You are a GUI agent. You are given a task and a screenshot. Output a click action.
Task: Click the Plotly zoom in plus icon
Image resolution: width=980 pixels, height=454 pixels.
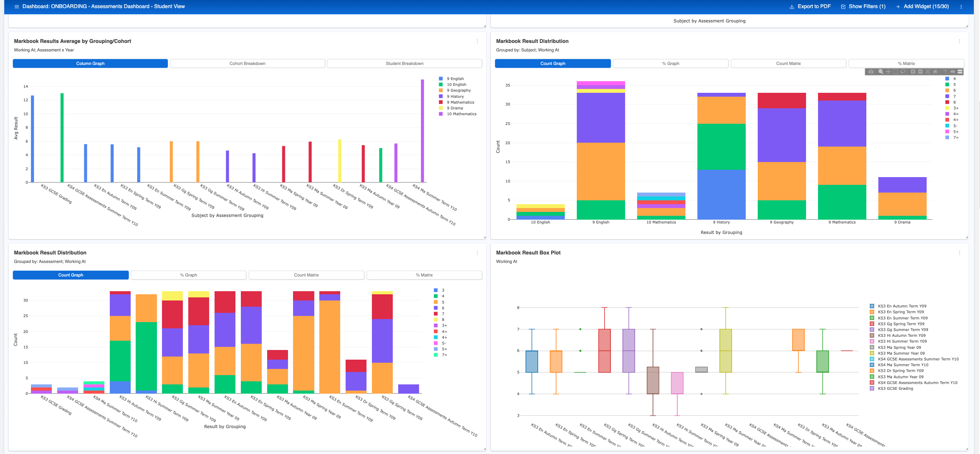913,72
